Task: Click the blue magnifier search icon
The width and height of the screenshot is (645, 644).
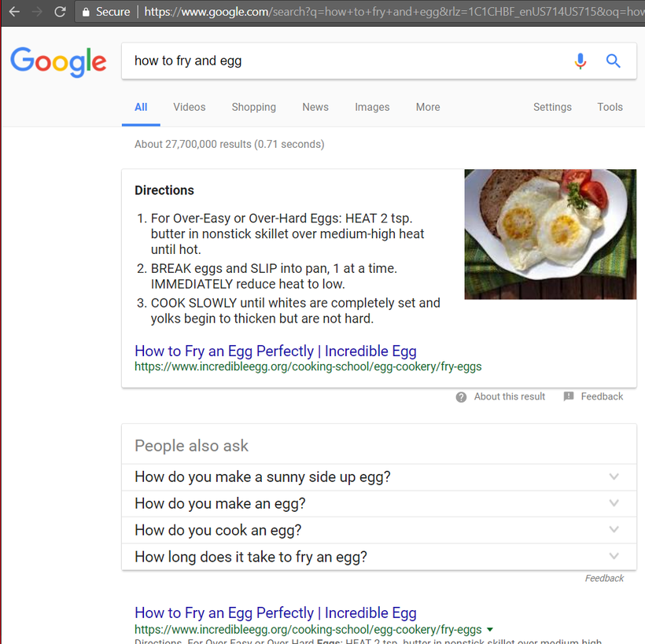Action: [x=613, y=61]
